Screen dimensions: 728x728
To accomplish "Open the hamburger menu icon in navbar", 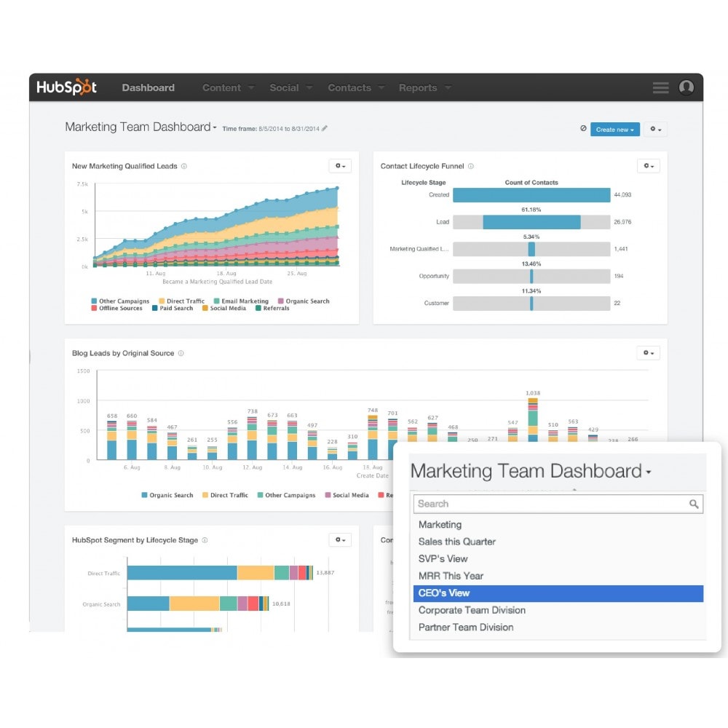I will 660,87.
